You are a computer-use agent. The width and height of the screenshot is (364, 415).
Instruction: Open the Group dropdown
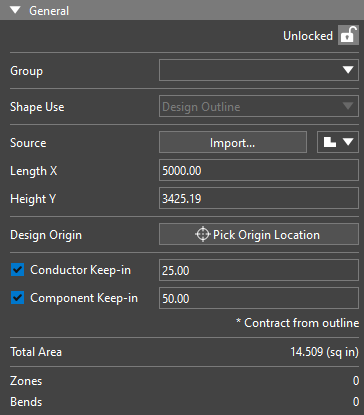(x=259, y=70)
